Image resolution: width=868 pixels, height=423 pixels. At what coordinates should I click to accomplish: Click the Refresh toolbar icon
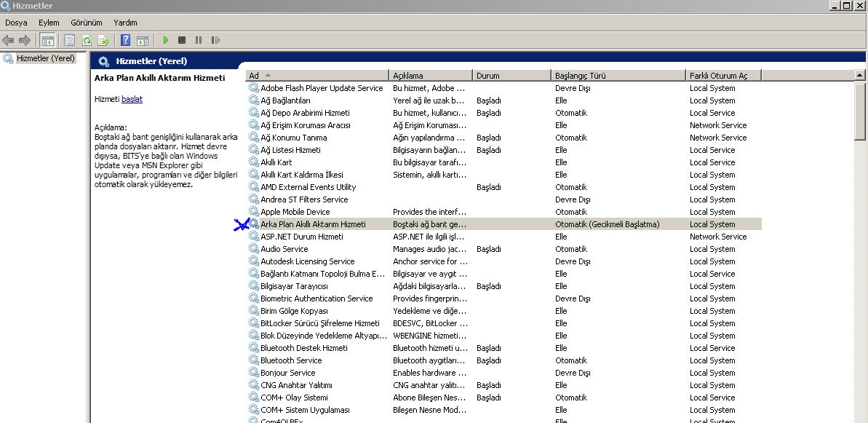pyautogui.click(x=87, y=40)
